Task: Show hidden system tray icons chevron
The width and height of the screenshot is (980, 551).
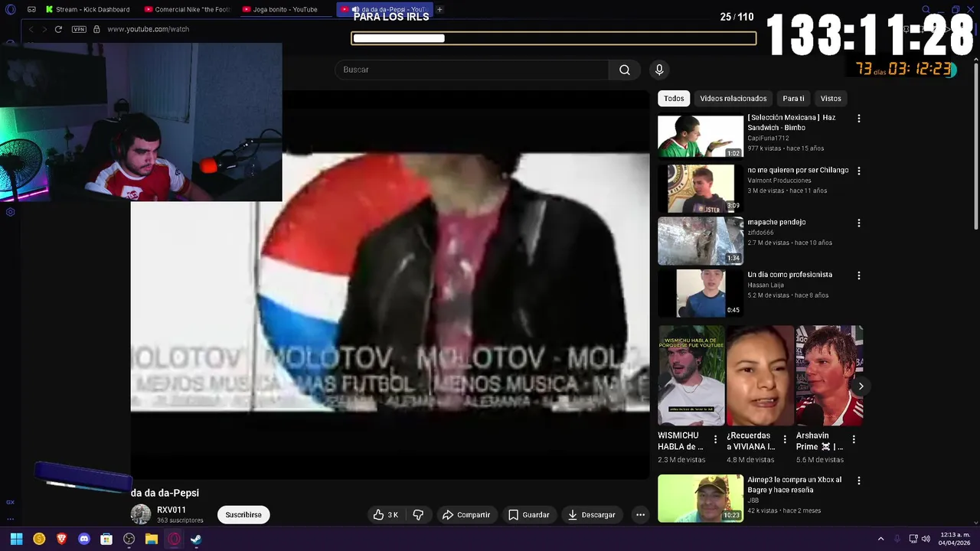Action: pyautogui.click(x=880, y=539)
